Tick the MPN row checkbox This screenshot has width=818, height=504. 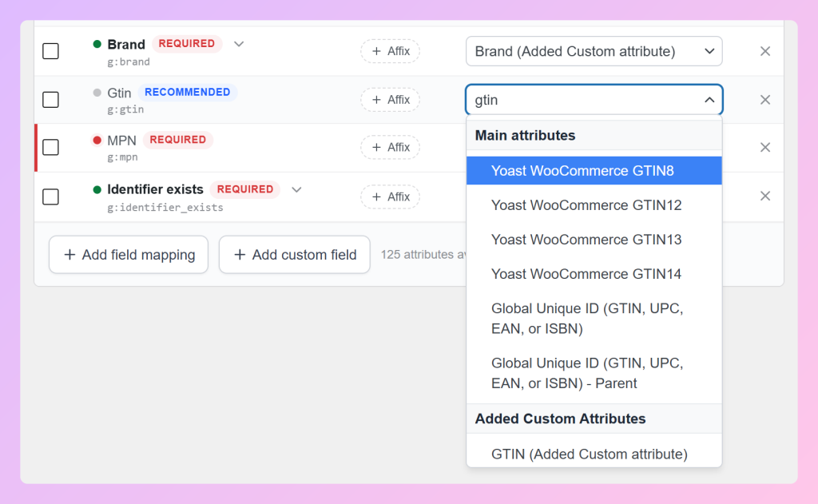pyautogui.click(x=50, y=147)
